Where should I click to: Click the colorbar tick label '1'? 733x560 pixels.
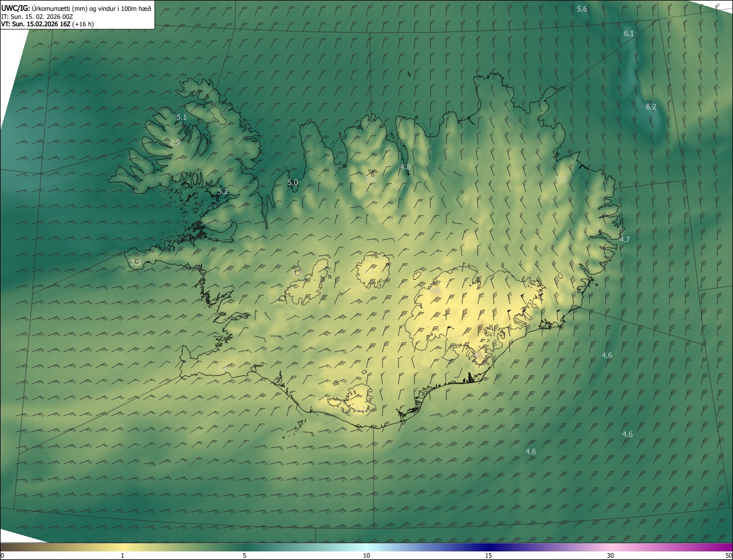tap(123, 555)
